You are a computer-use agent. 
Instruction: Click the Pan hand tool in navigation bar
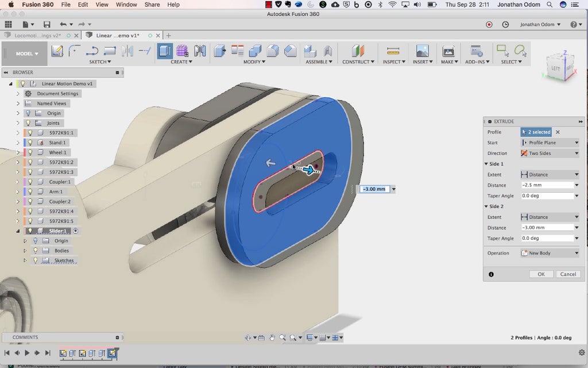point(272,338)
